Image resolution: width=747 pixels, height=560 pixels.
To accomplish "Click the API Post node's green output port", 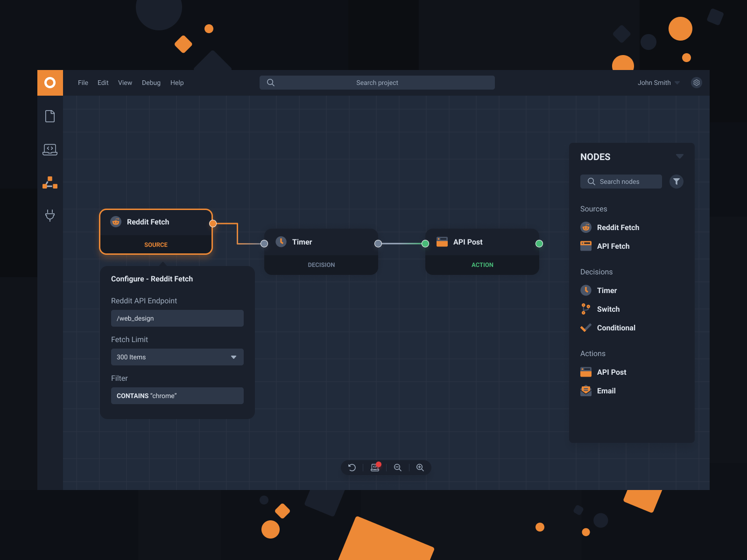I will (x=539, y=244).
